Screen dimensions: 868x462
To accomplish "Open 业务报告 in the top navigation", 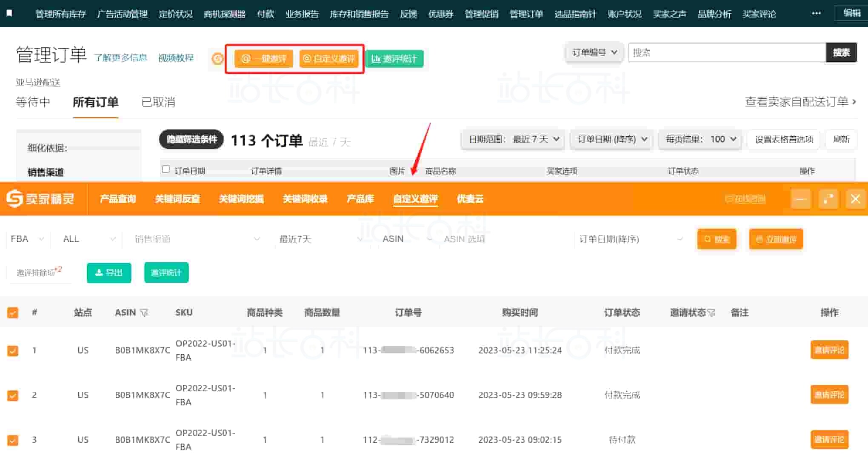I will (x=302, y=14).
